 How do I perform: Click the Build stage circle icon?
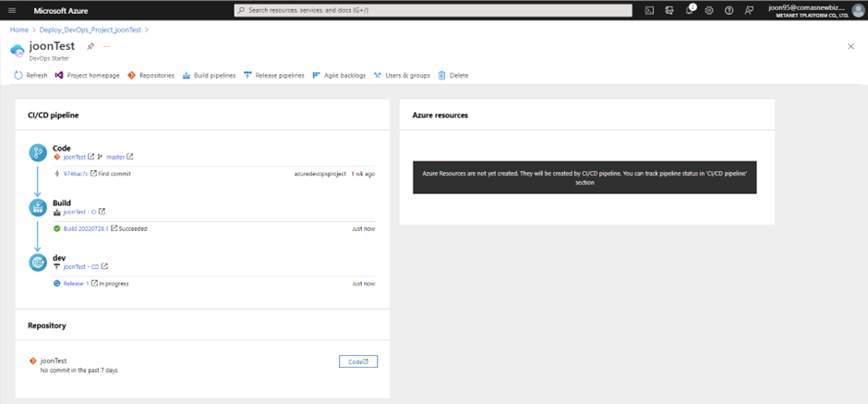[38, 207]
